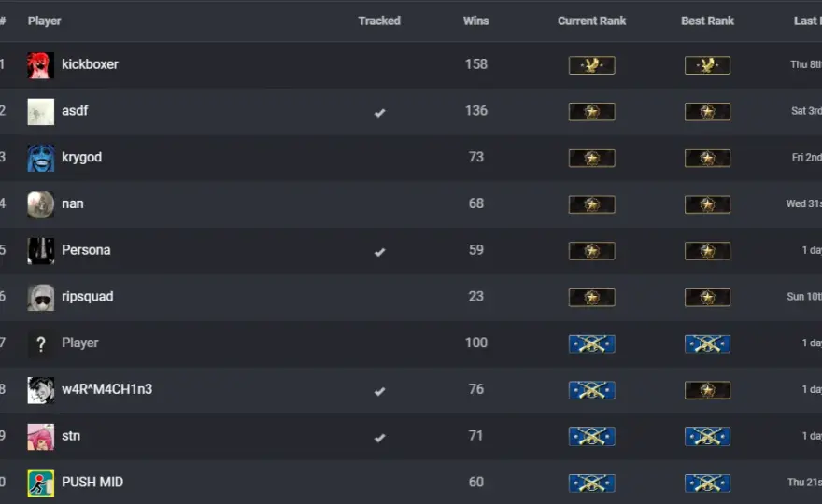Toggle tracked checkmark for stn

tap(379, 438)
